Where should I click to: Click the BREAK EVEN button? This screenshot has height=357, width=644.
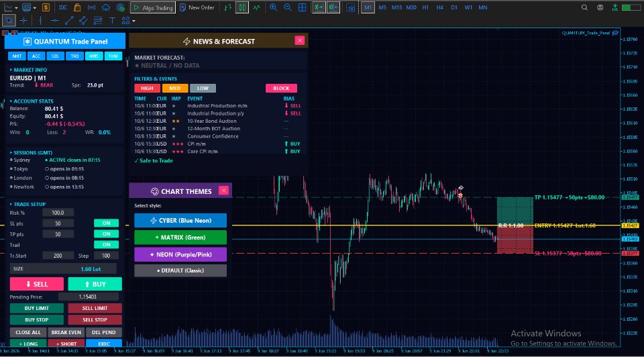point(66,332)
